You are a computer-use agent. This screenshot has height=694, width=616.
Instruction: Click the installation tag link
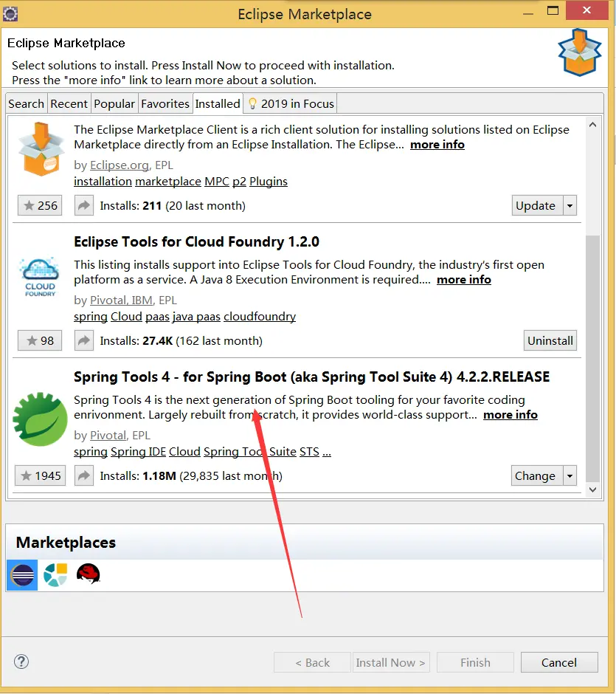pyautogui.click(x=103, y=182)
